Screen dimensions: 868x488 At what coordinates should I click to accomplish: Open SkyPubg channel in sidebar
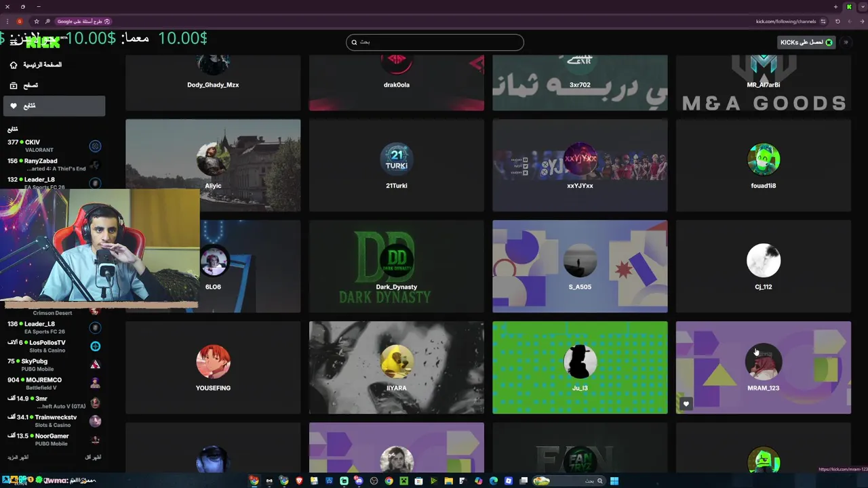pyautogui.click(x=54, y=365)
